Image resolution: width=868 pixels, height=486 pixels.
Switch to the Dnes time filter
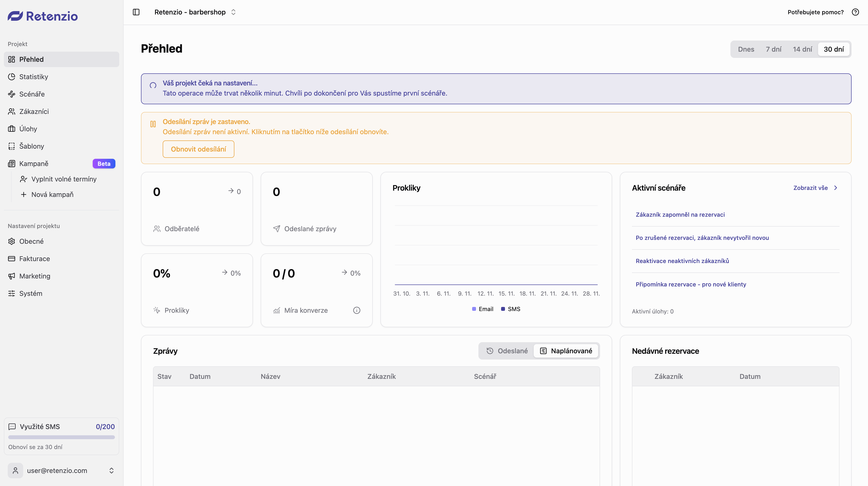746,49
